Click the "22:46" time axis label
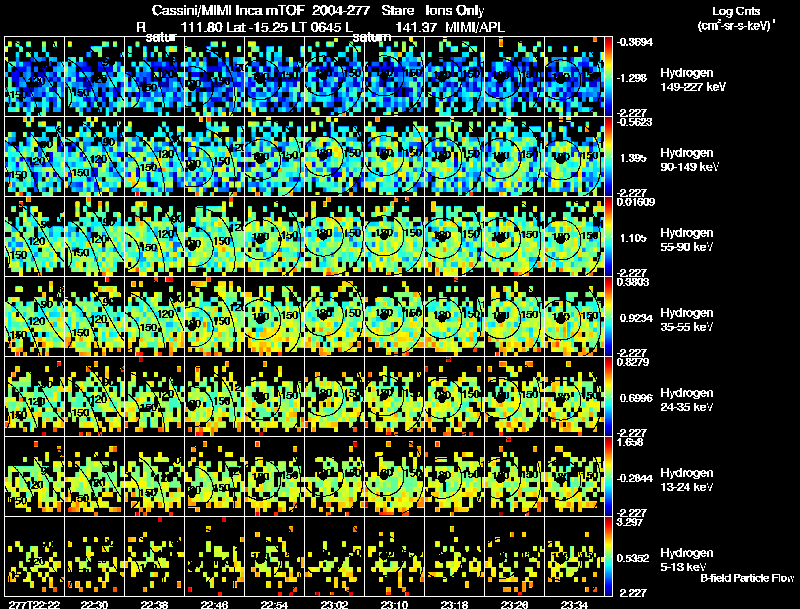Image resolution: width=800 pixels, height=609 pixels. (x=214, y=605)
